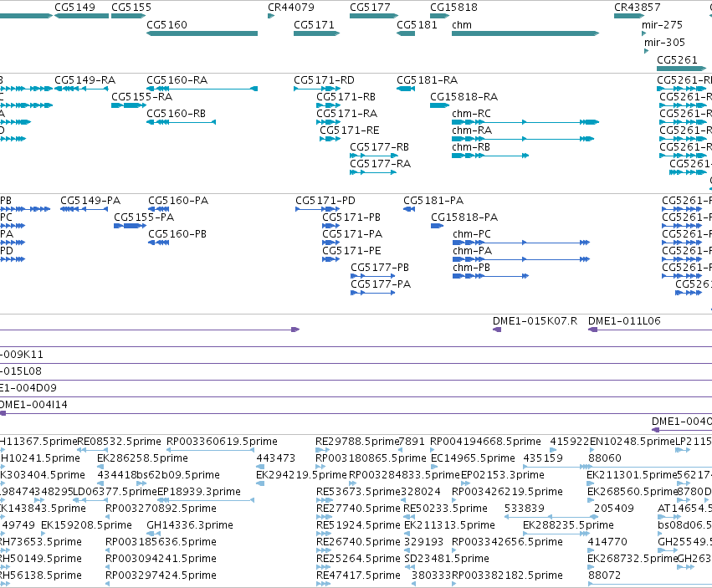The width and height of the screenshot is (712, 588).
Task: Click transcript label CG5171-RB
Action: [346, 97]
